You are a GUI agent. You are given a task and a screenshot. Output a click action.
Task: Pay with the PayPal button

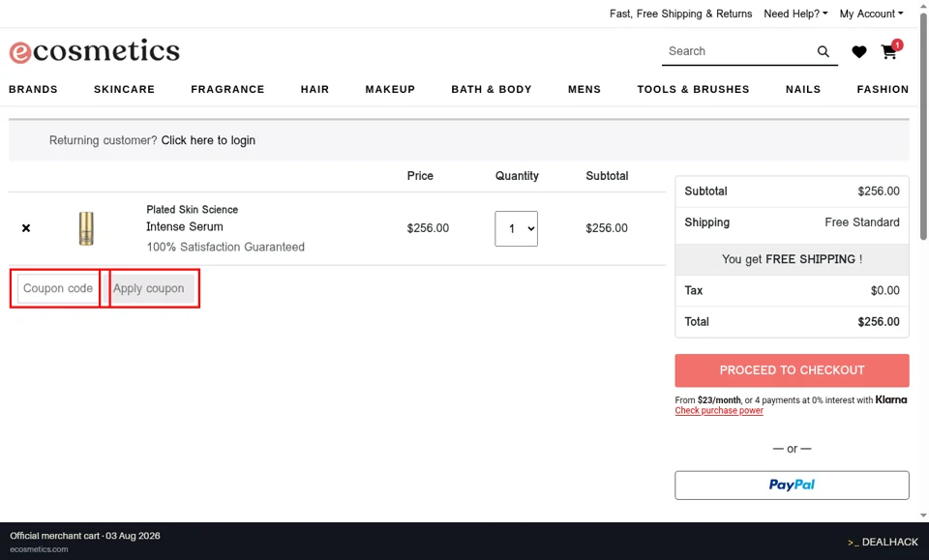(792, 486)
